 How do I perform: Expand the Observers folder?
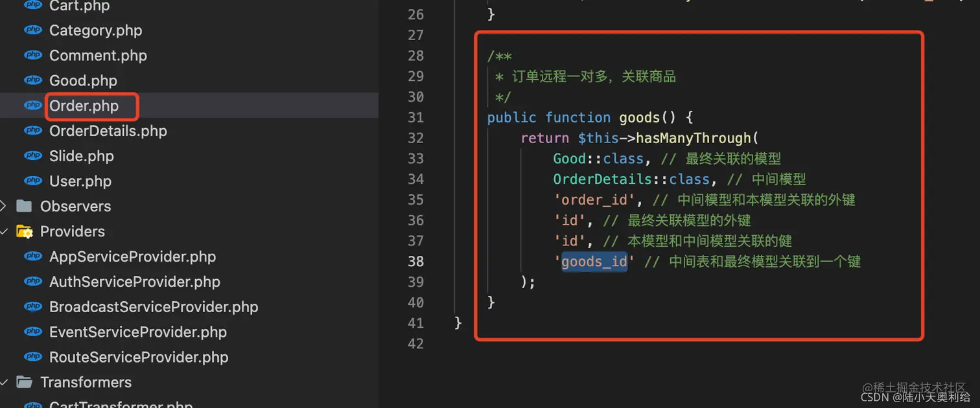[x=3, y=206]
